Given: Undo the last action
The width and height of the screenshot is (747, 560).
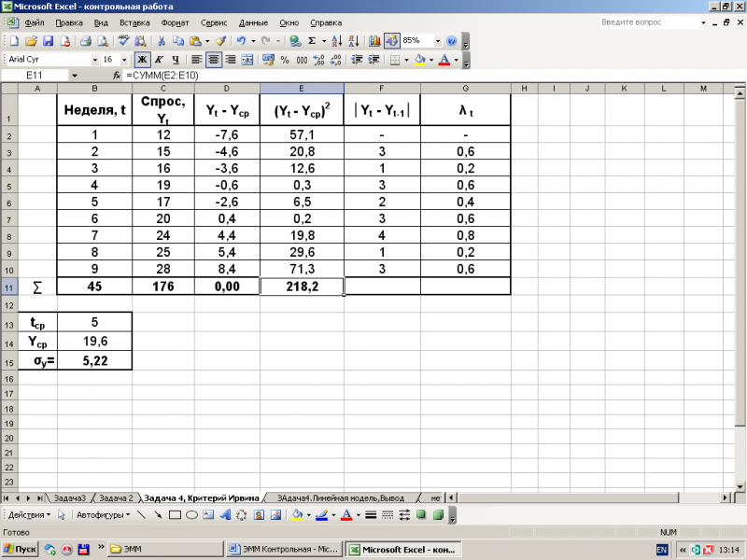Looking at the screenshot, I should click(241, 41).
